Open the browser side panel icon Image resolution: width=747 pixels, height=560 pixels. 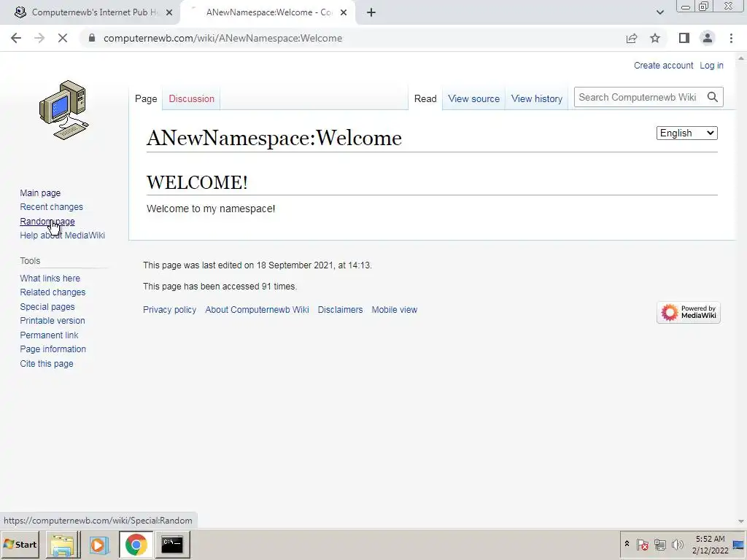tap(684, 38)
